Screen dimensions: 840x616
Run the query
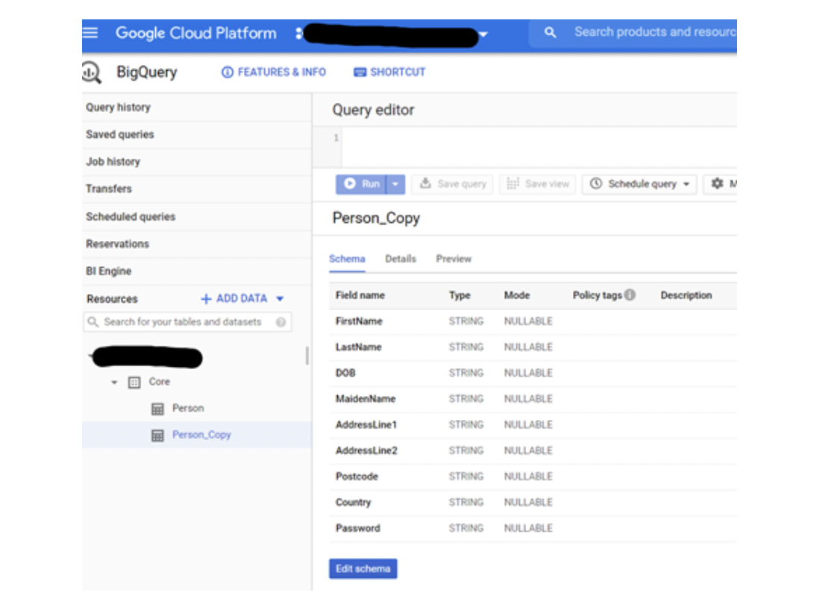coord(363,184)
